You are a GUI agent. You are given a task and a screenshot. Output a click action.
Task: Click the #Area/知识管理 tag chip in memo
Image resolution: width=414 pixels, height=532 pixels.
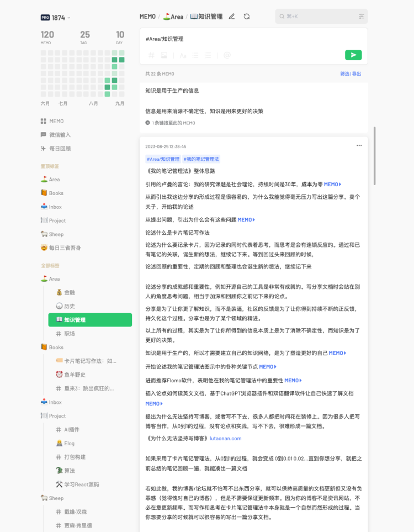163,159
